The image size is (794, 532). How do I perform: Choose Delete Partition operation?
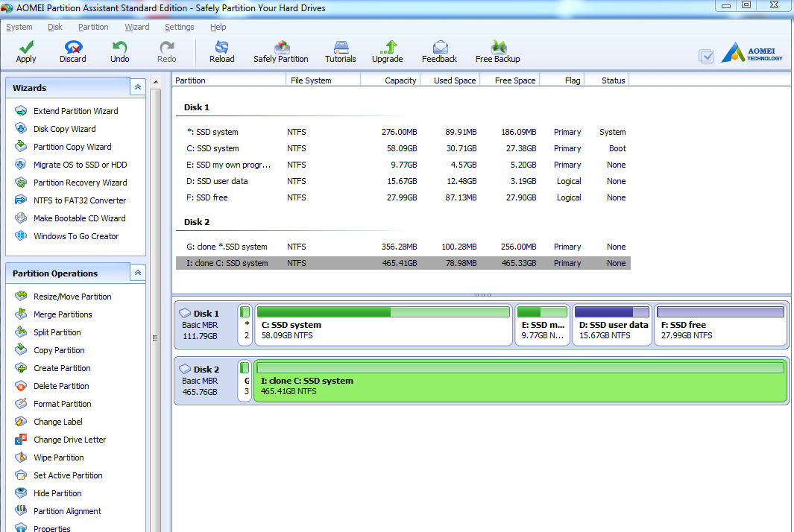click(61, 386)
